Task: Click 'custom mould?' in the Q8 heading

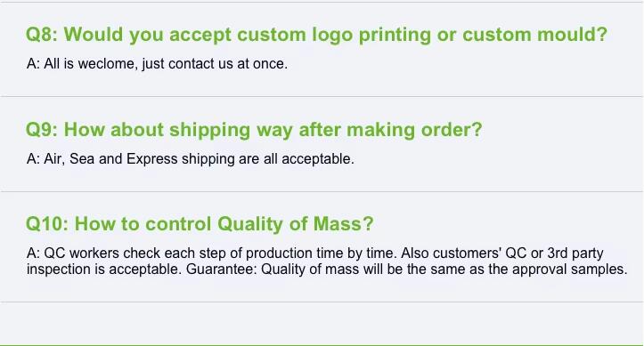Action: (x=534, y=35)
